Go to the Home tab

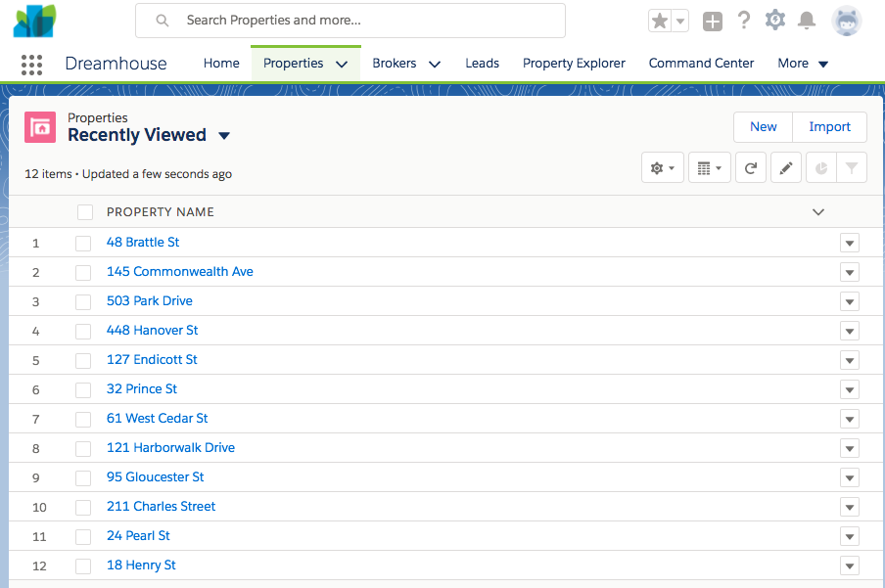click(221, 64)
